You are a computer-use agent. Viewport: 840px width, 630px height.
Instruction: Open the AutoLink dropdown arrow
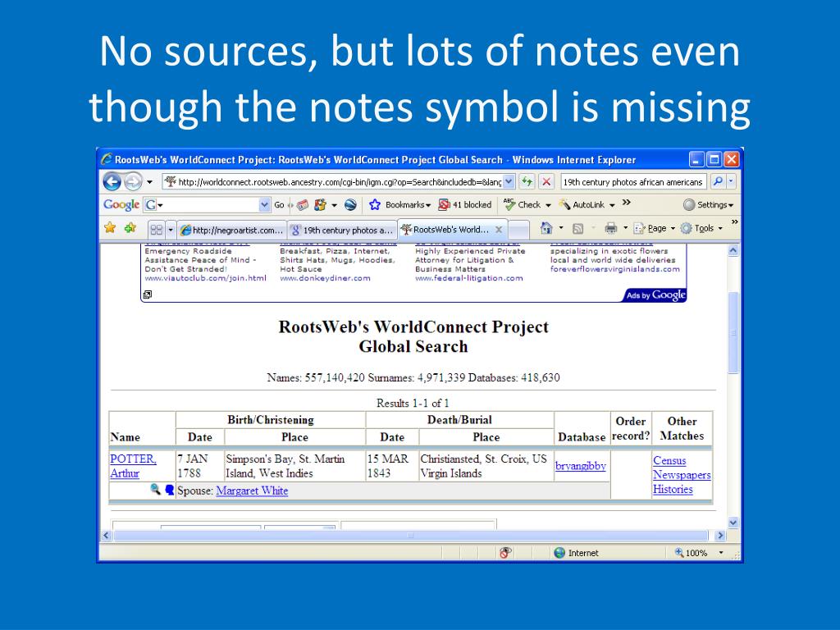click(612, 205)
